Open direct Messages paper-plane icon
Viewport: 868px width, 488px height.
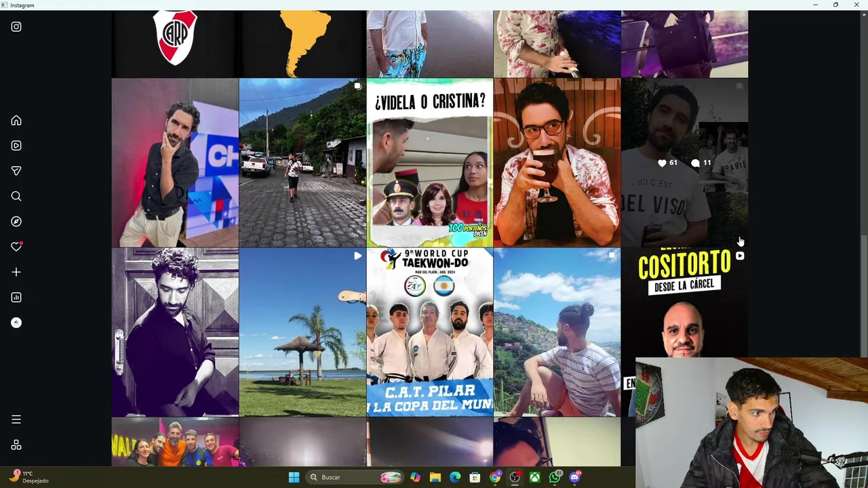[16, 171]
